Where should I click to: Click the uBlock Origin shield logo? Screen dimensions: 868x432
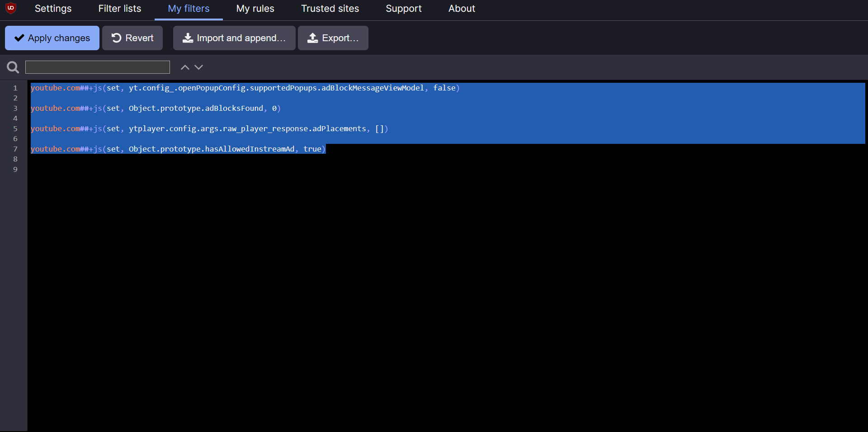11,8
